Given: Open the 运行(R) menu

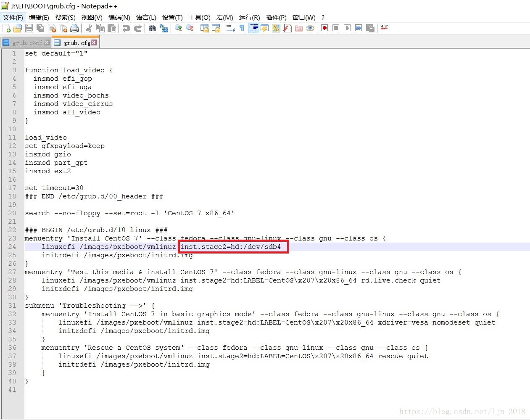Looking at the screenshot, I should click(250, 17).
